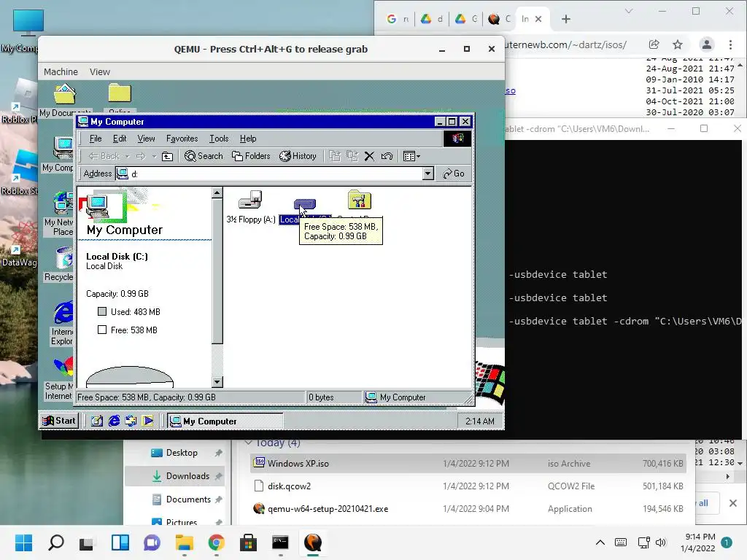
Task: Click the Forward arrow in My Computer toolbar
Action: 141,156
